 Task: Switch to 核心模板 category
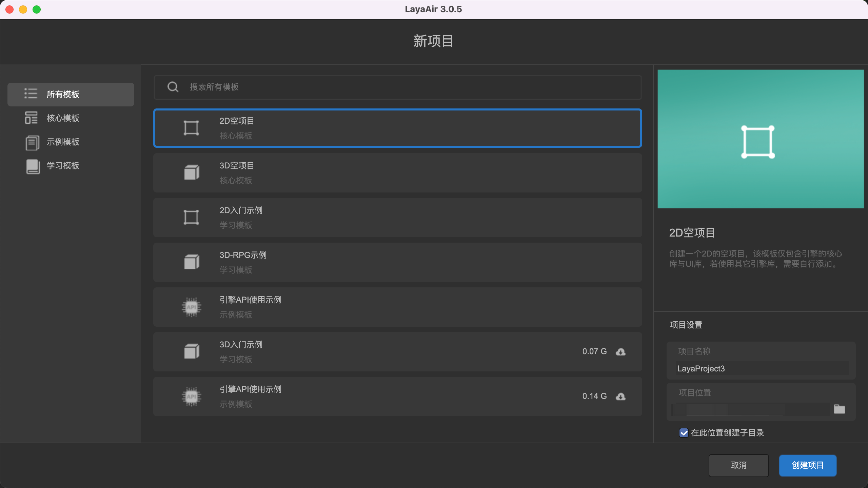pos(63,118)
